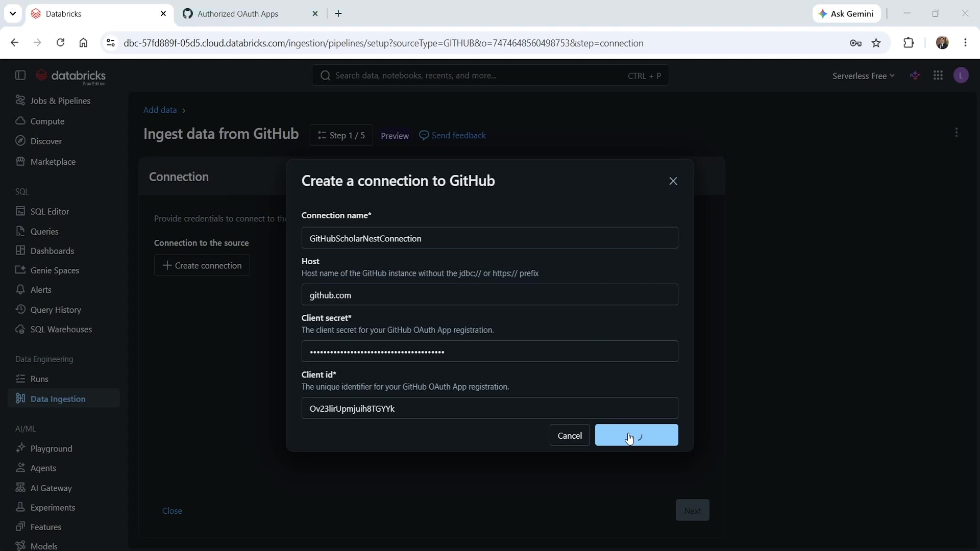Focus the Client secret field
980x551 pixels.
pos(489,352)
